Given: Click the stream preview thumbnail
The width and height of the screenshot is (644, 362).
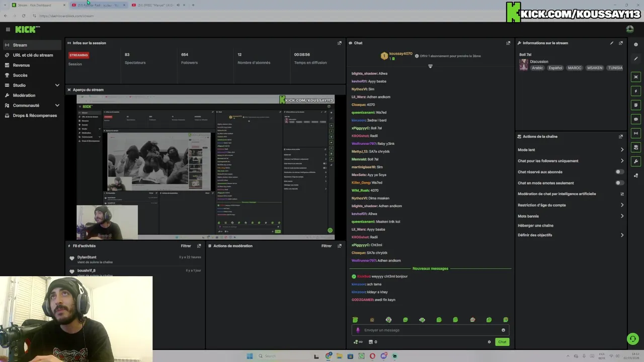Looking at the screenshot, I should 205,167.
